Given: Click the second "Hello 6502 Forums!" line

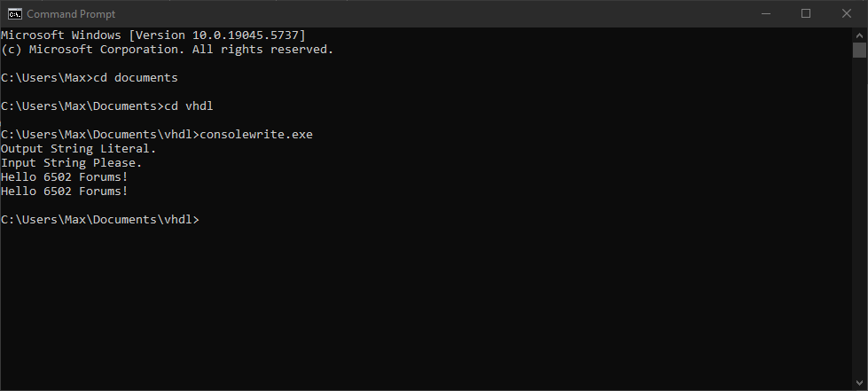Looking at the screenshot, I should click(x=64, y=191).
